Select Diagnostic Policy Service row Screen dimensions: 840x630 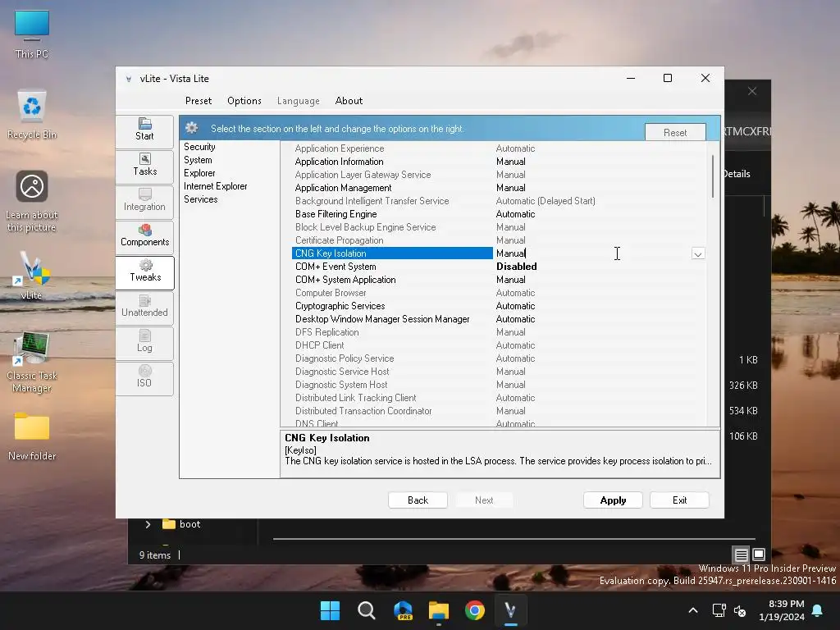pos(500,358)
